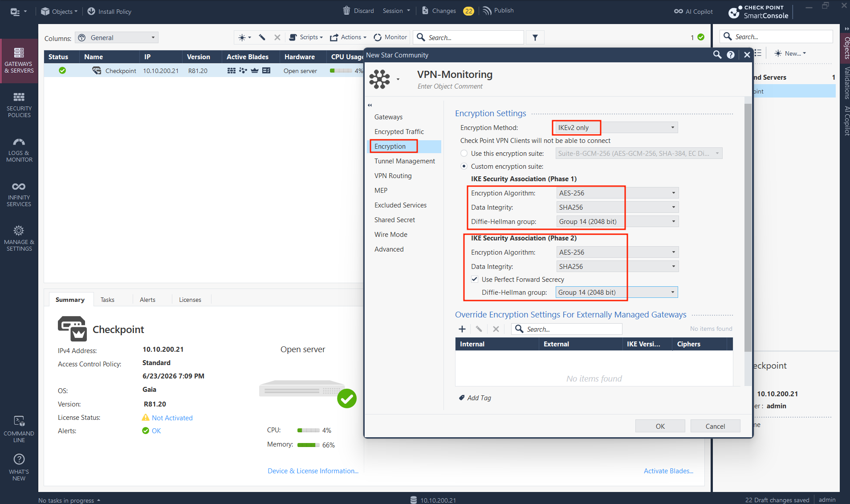Viewport: 850px width, 504px height.
Task: Open Manage & Settings view
Action: [19, 239]
